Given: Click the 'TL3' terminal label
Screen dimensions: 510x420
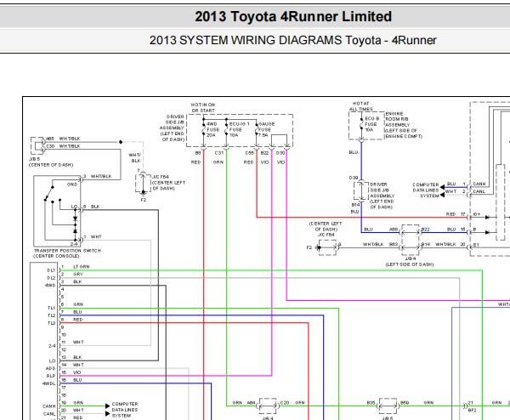Looking at the screenshot, I should 51,323.
